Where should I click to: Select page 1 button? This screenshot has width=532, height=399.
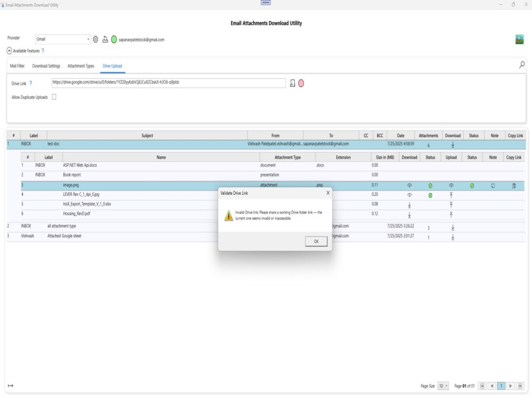(501, 386)
